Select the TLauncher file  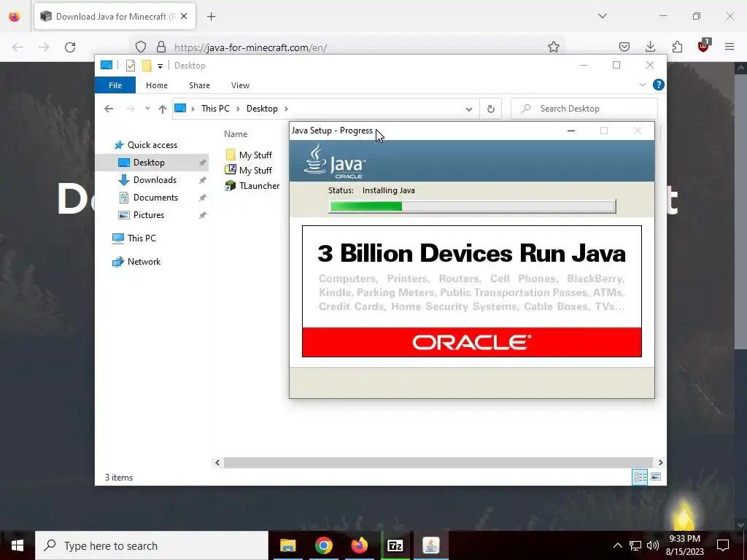259,186
